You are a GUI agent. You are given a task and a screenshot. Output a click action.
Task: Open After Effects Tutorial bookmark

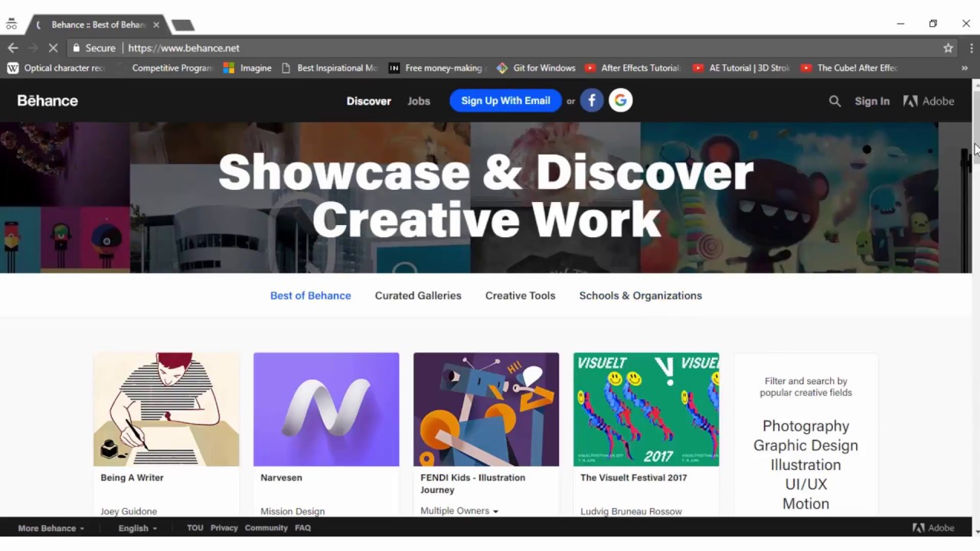click(x=632, y=68)
